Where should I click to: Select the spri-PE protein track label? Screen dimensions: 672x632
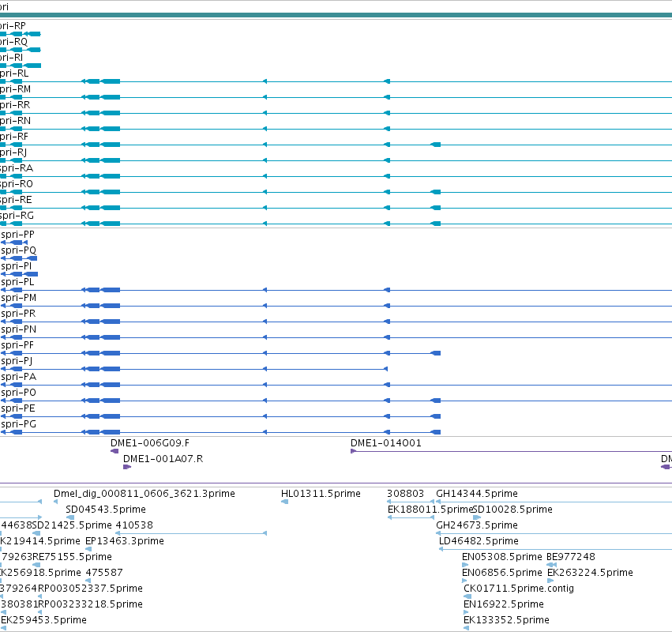(x=18, y=408)
